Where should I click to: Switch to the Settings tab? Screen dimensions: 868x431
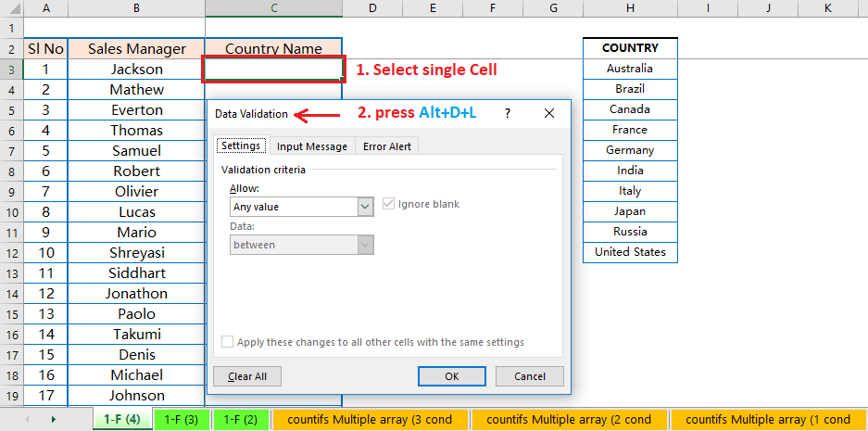point(241,146)
